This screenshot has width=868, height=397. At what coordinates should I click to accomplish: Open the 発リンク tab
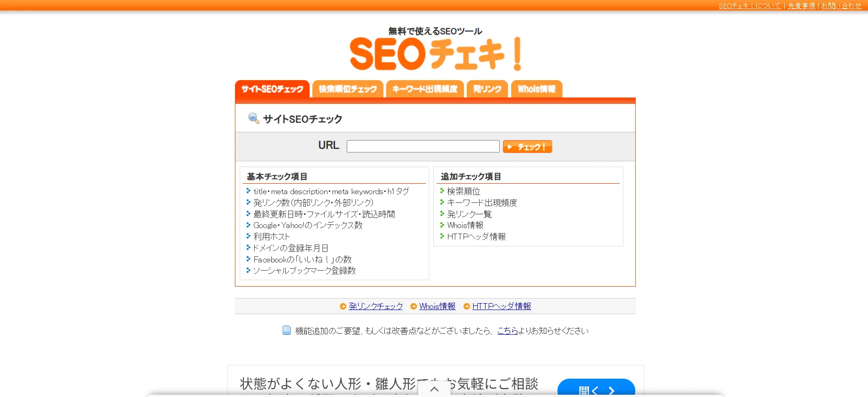487,89
